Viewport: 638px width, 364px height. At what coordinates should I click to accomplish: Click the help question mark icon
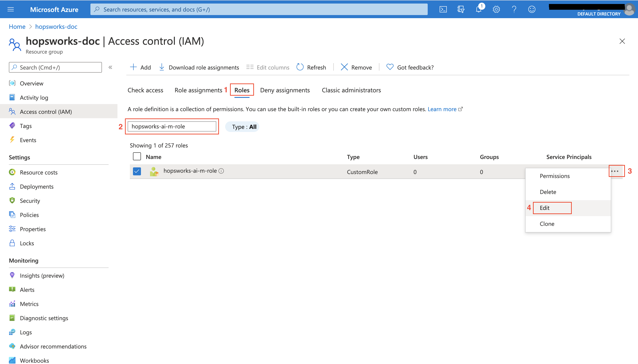click(x=514, y=10)
